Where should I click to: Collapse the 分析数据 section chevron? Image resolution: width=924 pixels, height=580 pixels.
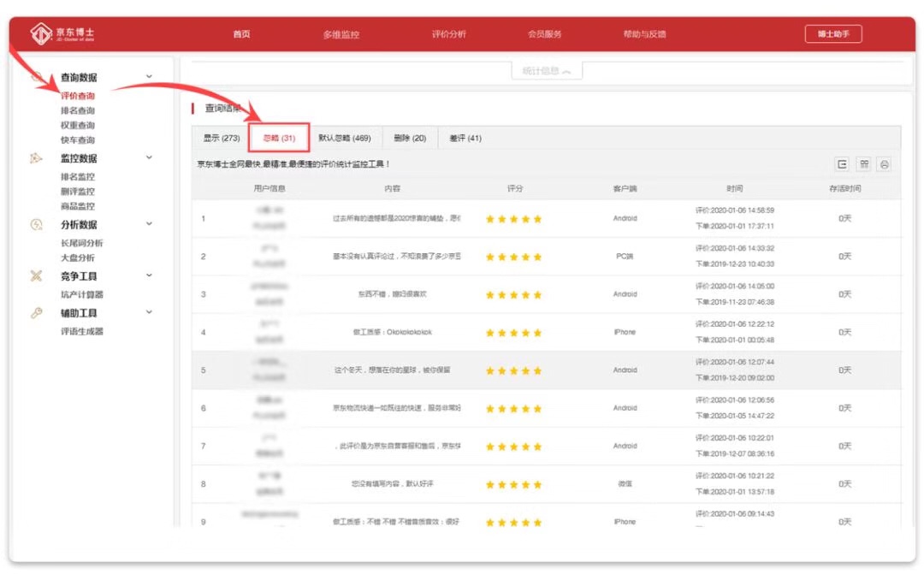149,225
